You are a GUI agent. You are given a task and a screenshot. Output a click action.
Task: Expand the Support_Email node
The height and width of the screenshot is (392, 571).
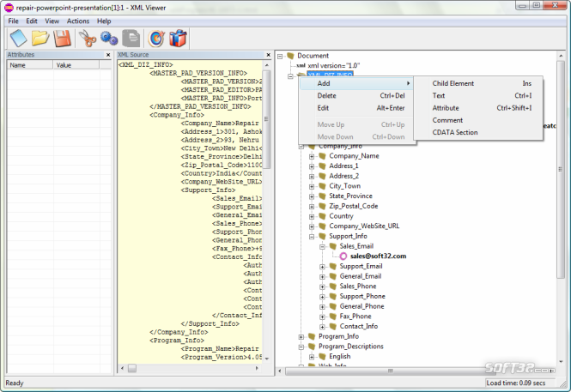[x=322, y=267]
